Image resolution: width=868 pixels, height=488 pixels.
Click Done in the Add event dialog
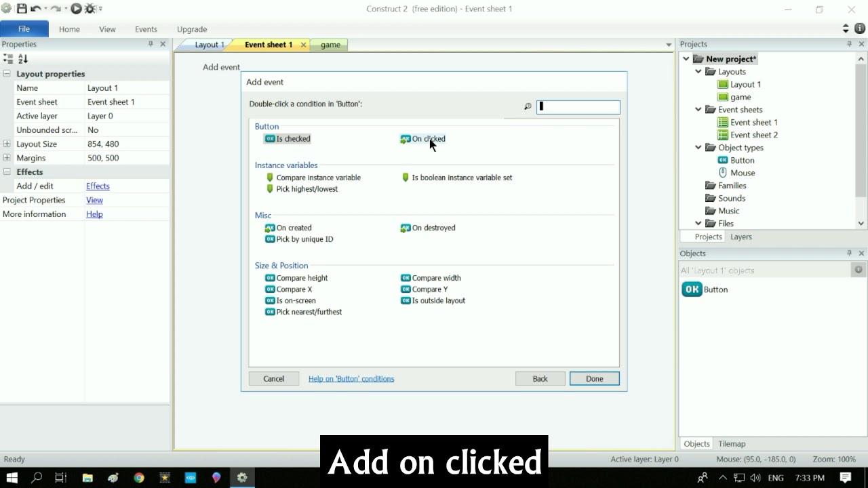click(595, 379)
